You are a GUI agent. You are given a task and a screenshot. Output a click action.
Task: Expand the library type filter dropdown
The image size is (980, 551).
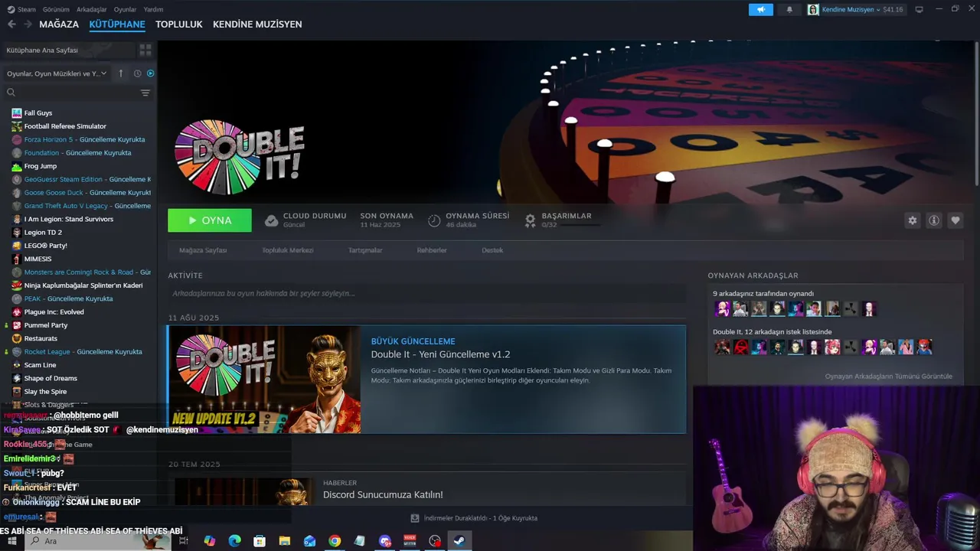[x=57, y=73]
